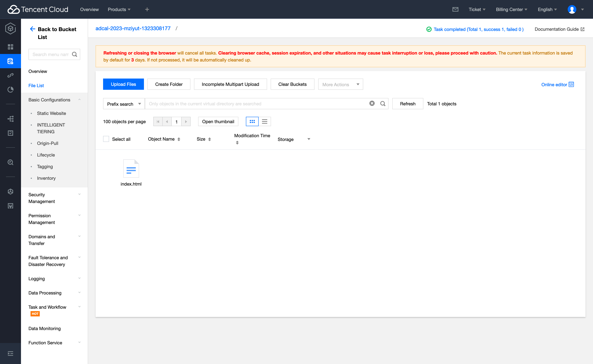Tick the Select all checkbox

(x=106, y=139)
